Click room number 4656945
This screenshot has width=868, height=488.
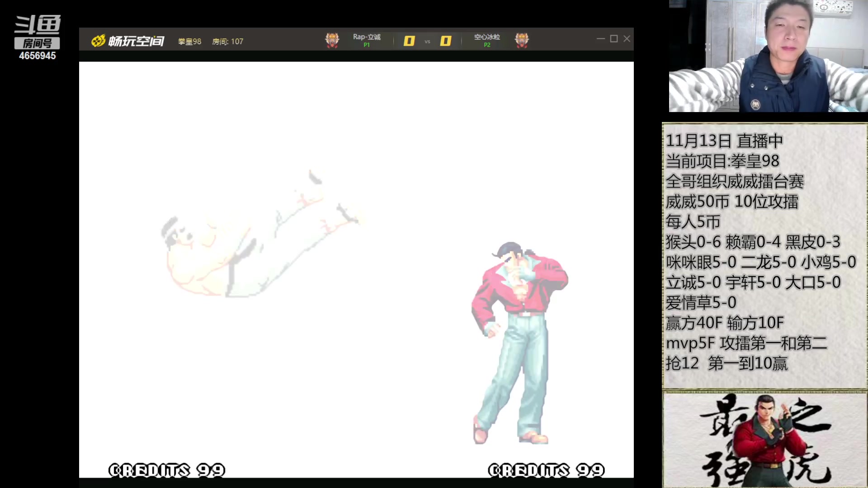click(x=38, y=56)
